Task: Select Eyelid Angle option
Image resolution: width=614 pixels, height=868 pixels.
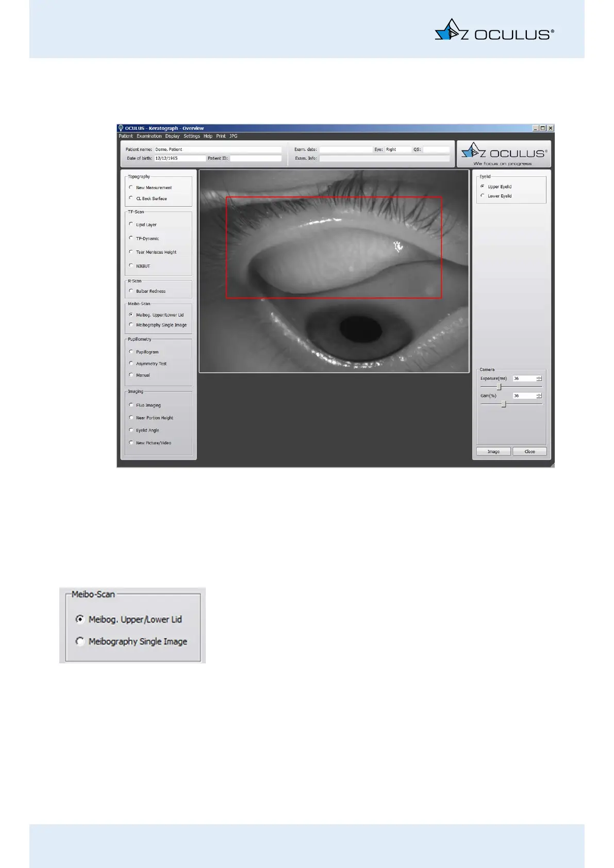Action: 131,430
